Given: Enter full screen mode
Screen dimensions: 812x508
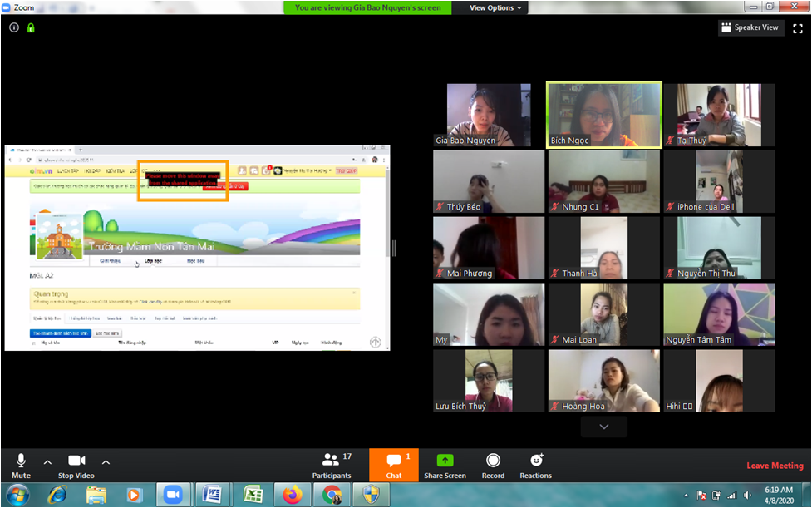Looking at the screenshot, I should (x=798, y=27).
